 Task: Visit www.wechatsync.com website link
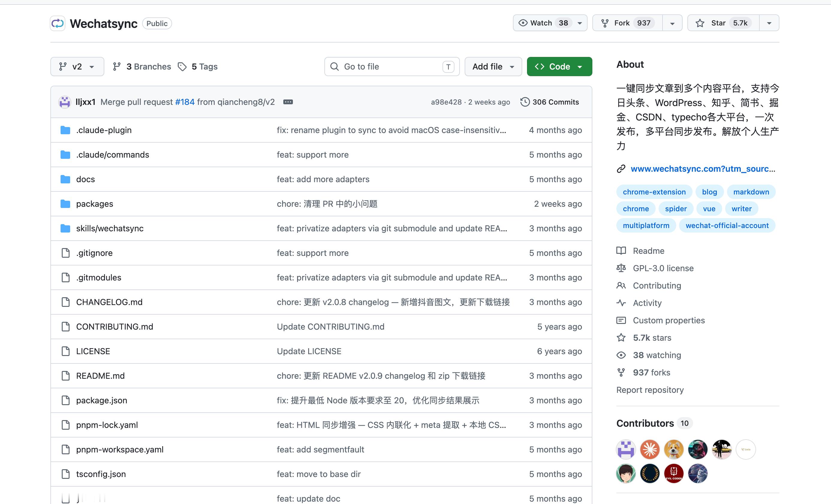pos(703,169)
